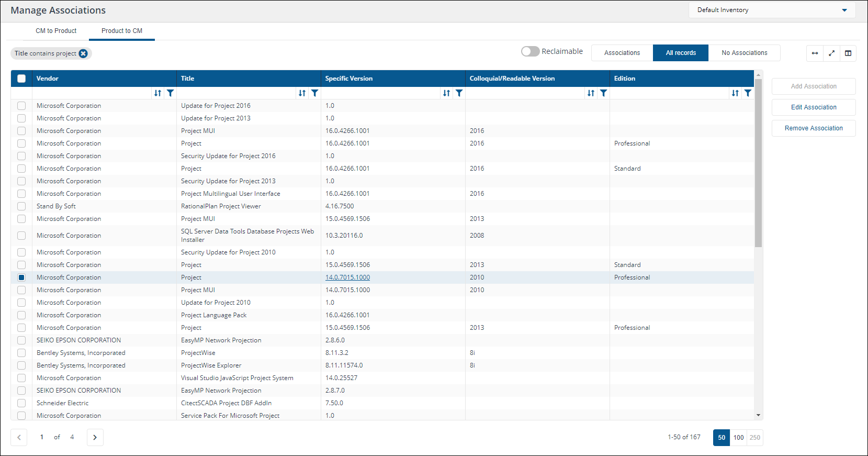Viewport: 868px width, 456px height.
Task: Remove the 'Title contains project' filter chip
Action: coord(83,53)
